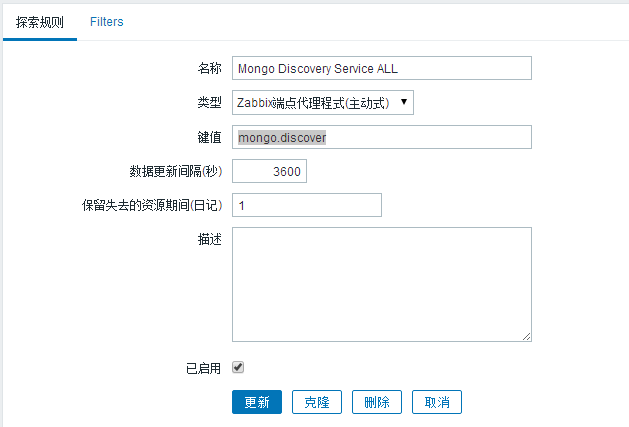Focus the 保留失去的资源期间 input field
Viewport: 629px width, 427px height.
coord(307,205)
